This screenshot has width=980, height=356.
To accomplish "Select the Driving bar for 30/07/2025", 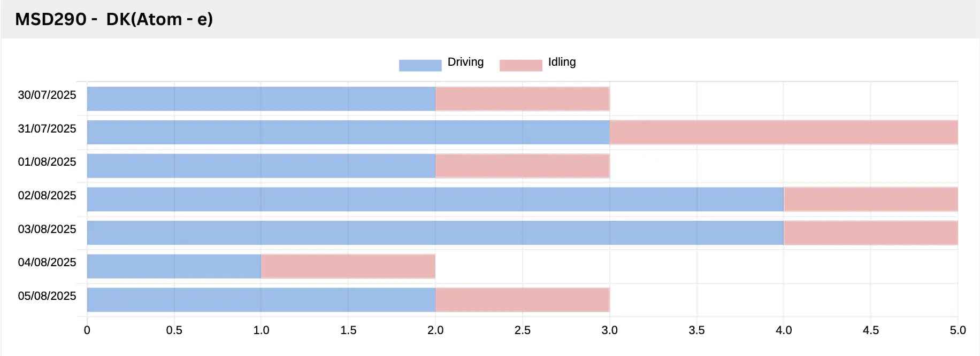I will click(261, 99).
